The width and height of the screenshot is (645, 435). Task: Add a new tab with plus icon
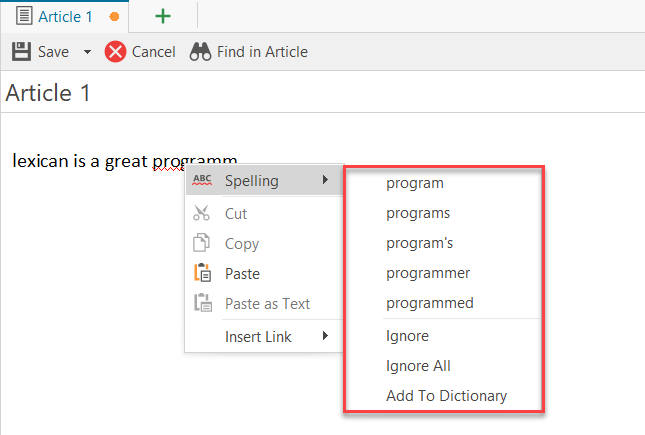tap(162, 16)
